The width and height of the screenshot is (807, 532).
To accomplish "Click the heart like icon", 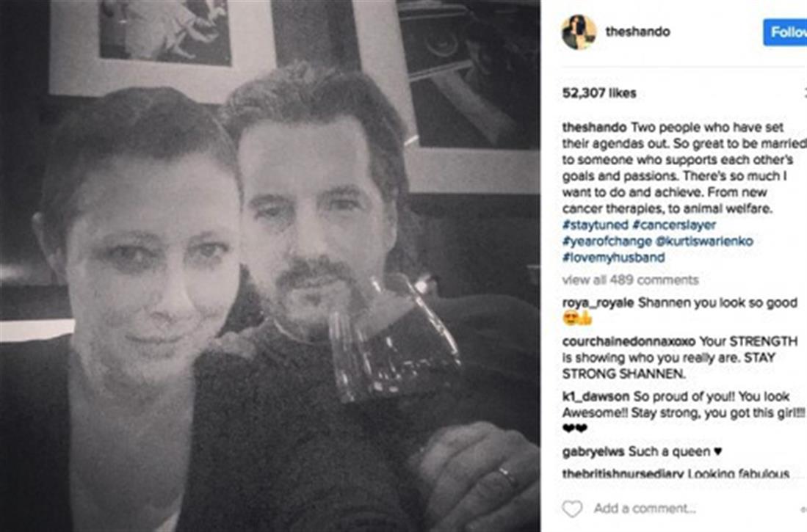I will (x=572, y=509).
